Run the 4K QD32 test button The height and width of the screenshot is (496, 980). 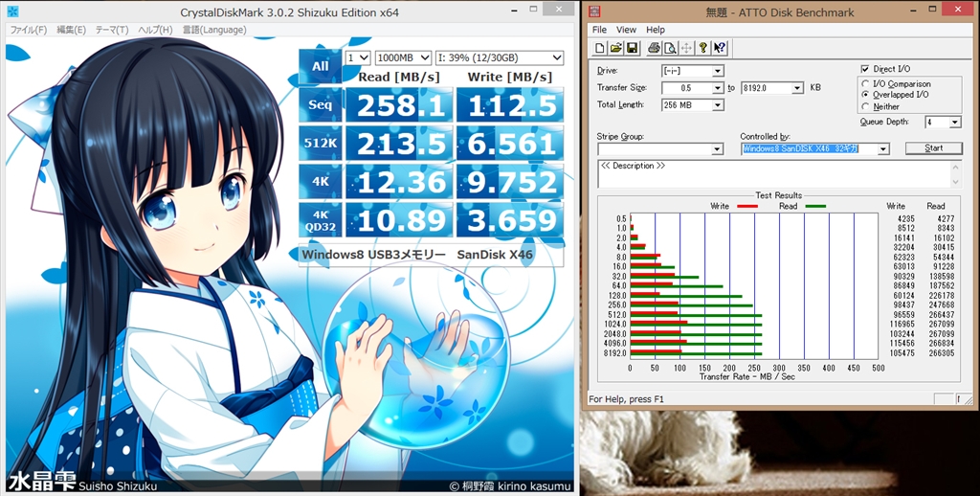click(320, 220)
